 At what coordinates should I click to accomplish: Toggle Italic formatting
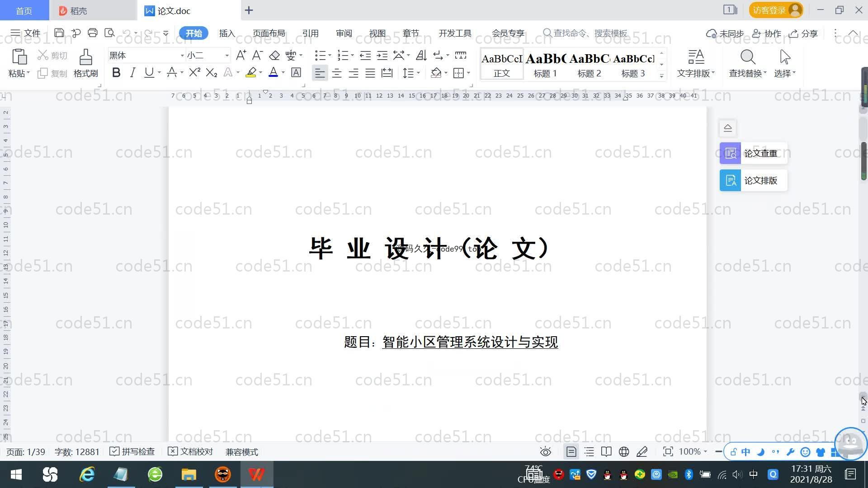click(x=132, y=72)
